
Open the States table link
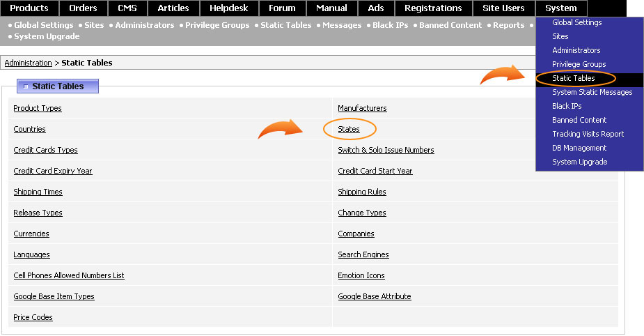coord(349,129)
